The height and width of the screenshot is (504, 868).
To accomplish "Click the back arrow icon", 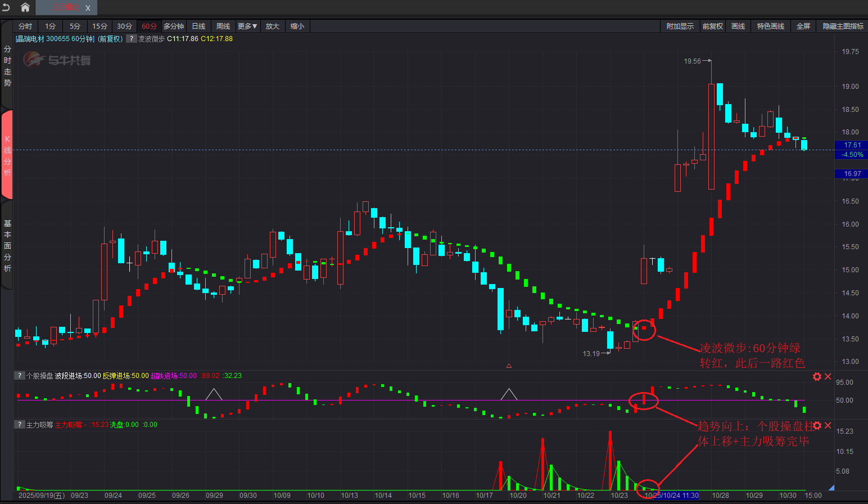I will tap(6, 7).
